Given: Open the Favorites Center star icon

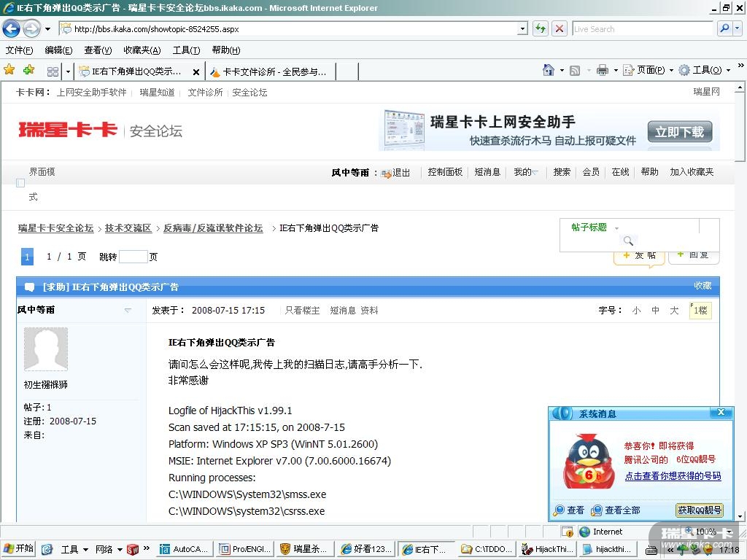Looking at the screenshot, I should tap(9, 70).
